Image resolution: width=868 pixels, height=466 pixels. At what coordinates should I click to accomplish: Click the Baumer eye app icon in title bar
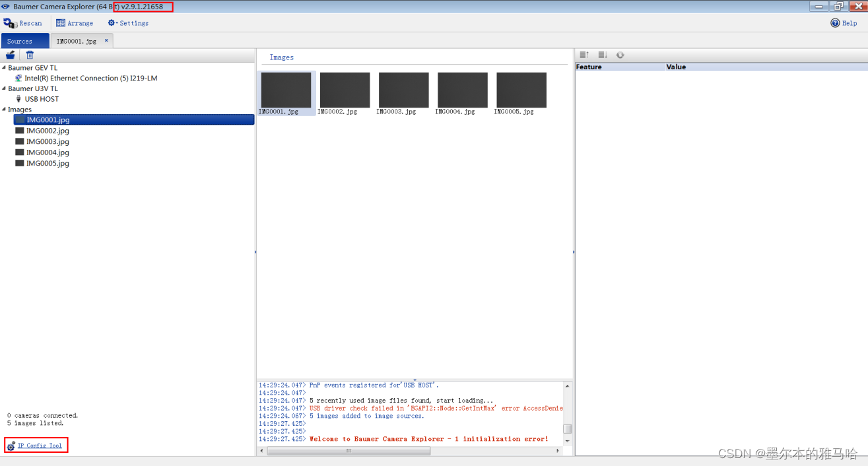6,7
